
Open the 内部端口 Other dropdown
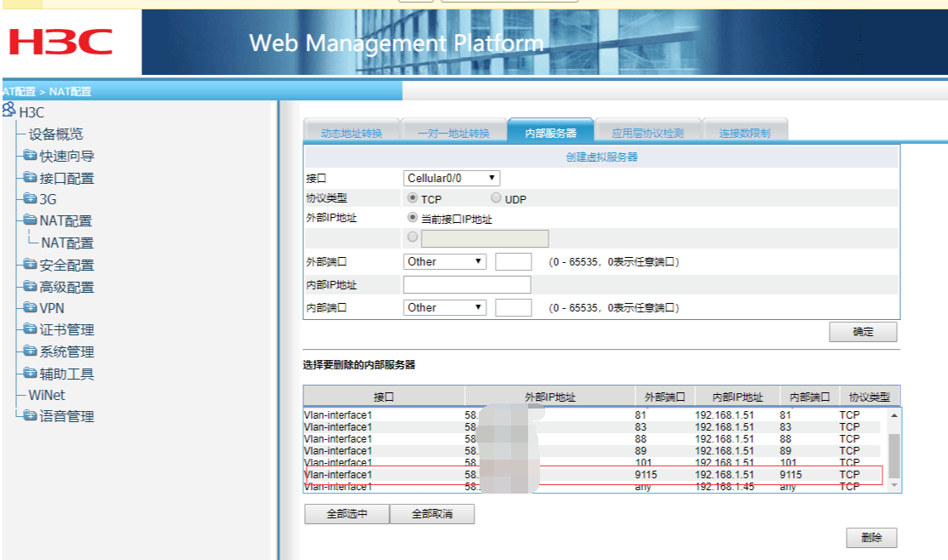click(x=445, y=307)
